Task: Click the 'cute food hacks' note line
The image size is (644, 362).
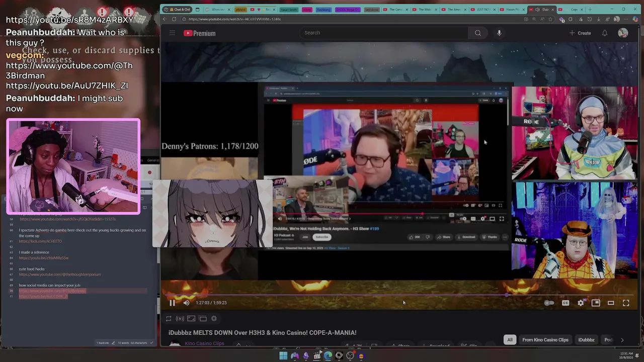Action: coord(32,269)
